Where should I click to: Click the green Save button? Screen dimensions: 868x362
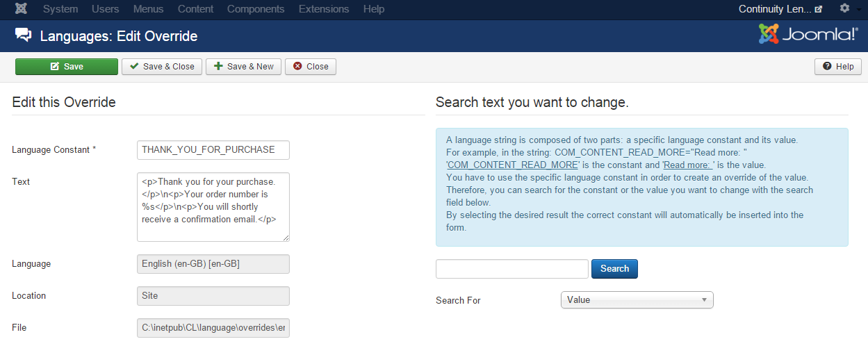(x=67, y=67)
